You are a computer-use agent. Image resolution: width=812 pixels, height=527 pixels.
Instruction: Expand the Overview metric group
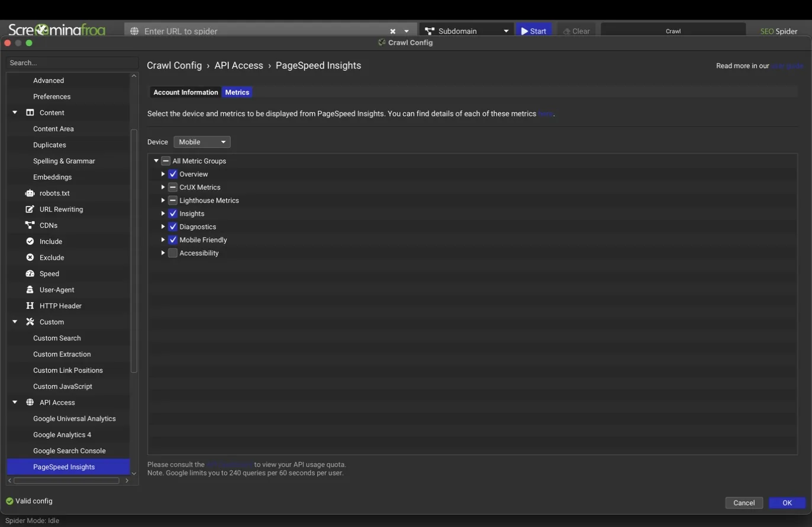coord(163,174)
